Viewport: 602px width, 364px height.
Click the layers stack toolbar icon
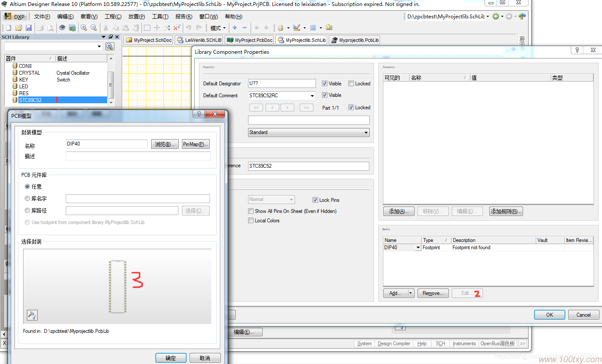coord(62,28)
